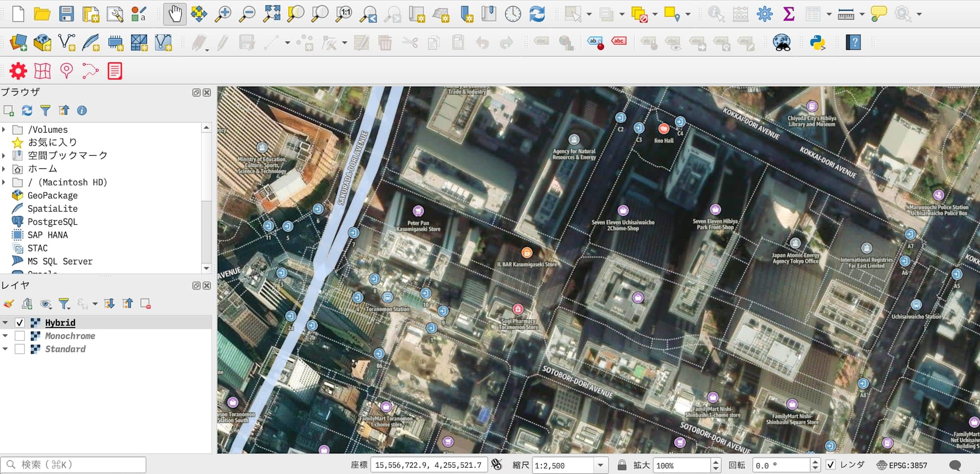Image resolution: width=980 pixels, height=474 pixels.
Task: Click the red gear plugin icon
Action: (x=18, y=71)
